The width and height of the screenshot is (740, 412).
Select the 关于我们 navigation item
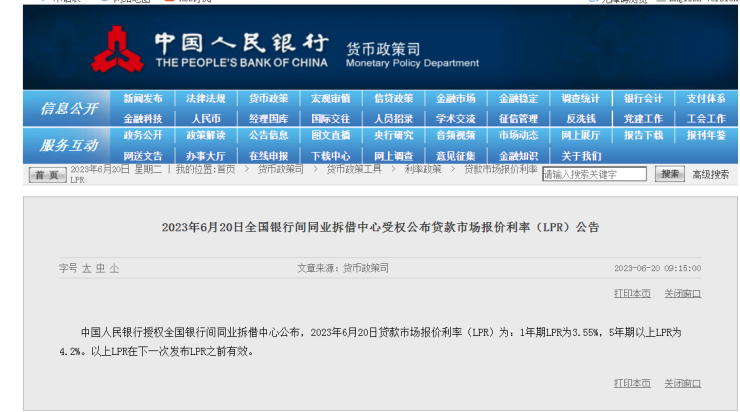click(x=580, y=156)
